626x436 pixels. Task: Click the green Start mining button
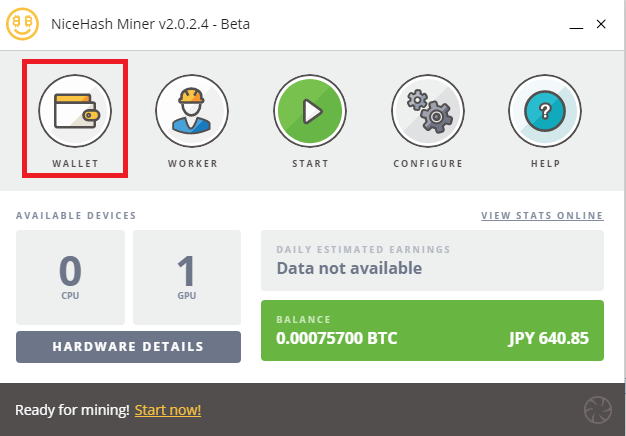[x=310, y=111]
